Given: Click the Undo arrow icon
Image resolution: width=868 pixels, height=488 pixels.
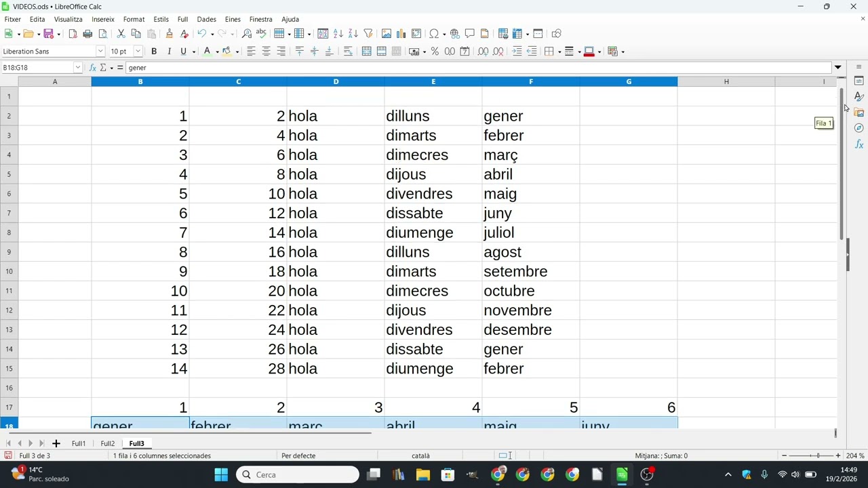Looking at the screenshot, I should [201, 33].
